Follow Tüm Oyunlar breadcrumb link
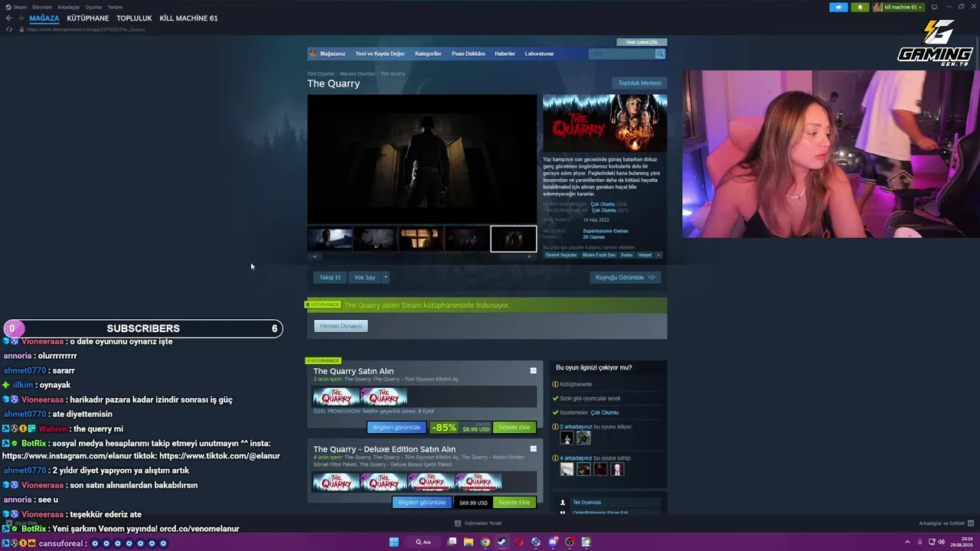980x551 pixels. [321, 73]
